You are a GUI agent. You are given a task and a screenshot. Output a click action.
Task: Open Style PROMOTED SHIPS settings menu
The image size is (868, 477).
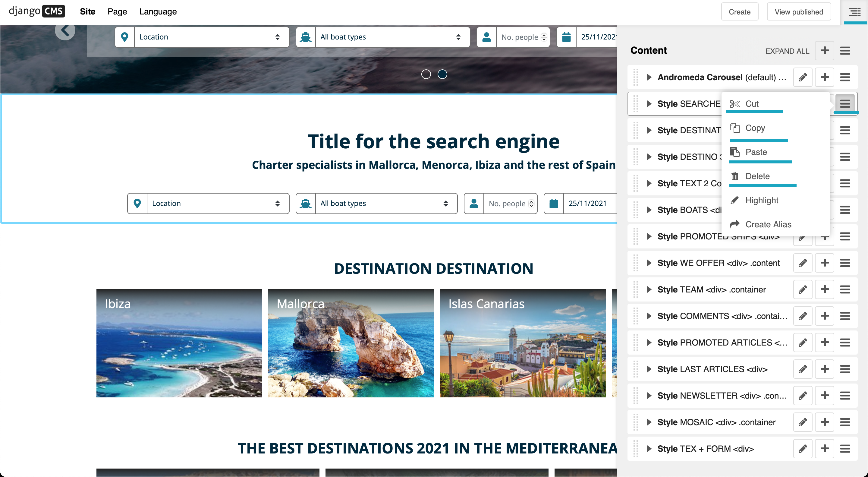point(845,236)
